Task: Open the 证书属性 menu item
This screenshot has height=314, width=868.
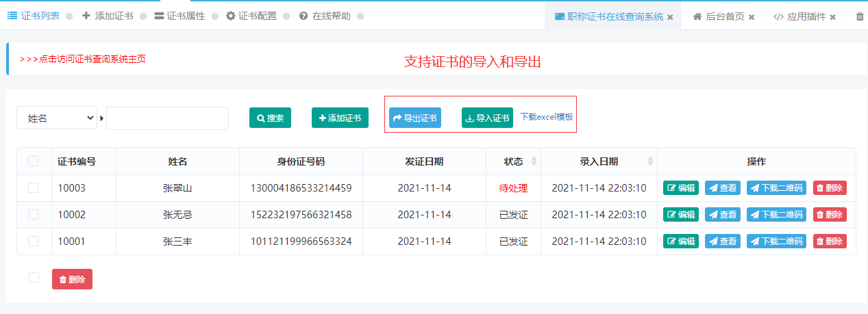Action: (179, 16)
